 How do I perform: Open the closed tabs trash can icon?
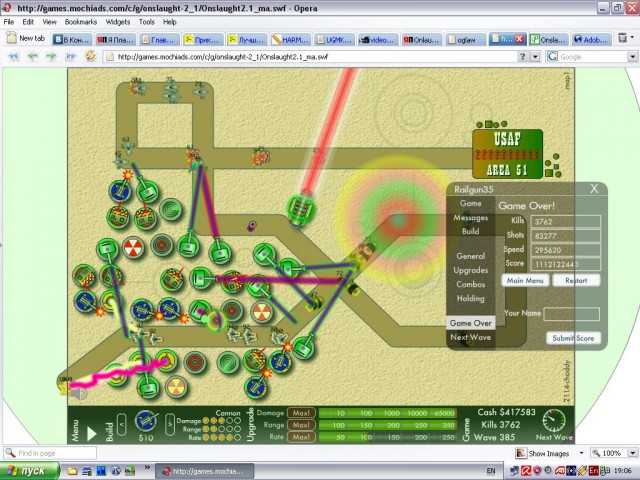click(x=622, y=38)
